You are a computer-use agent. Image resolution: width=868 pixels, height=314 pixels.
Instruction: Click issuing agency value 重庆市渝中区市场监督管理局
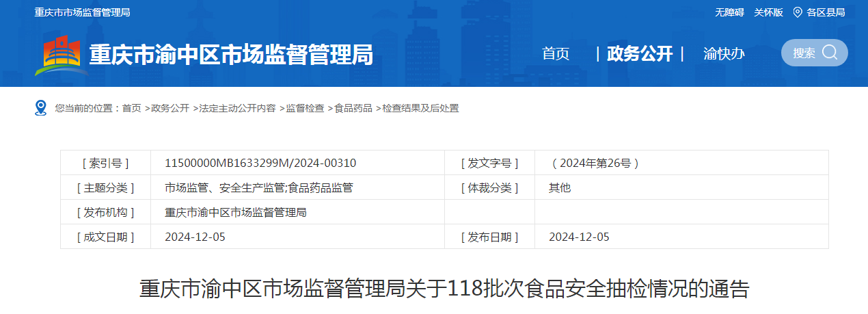click(236, 212)
